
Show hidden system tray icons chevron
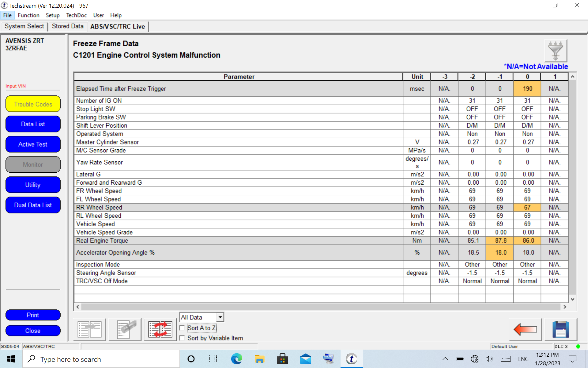(445, 359)
